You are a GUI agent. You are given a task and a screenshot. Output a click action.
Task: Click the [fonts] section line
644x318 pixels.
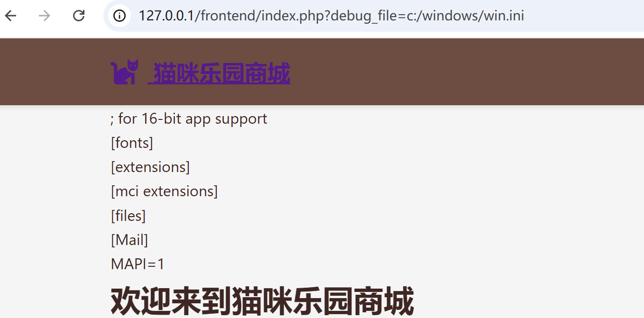132,143
